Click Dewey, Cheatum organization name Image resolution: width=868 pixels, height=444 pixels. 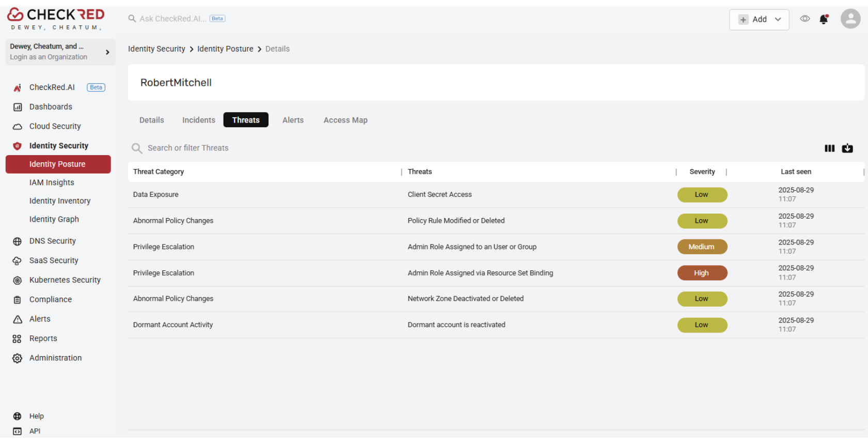coord(46,47)
